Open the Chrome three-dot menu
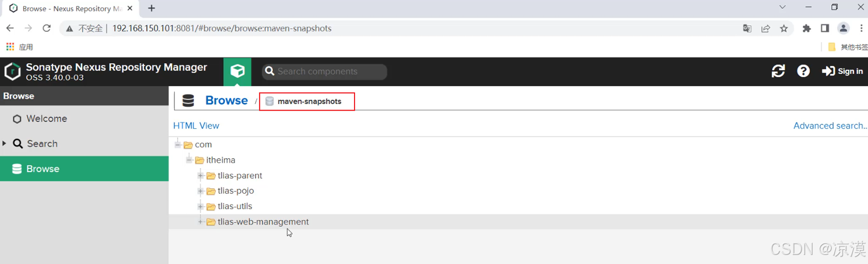 pyautogui.click(x=861, y=28)
